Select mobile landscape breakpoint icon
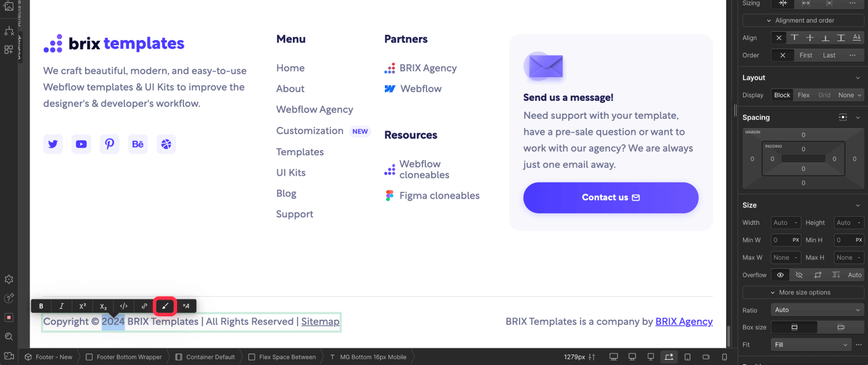The height and width of the screenshot is (365, 868). click(706, 357)
